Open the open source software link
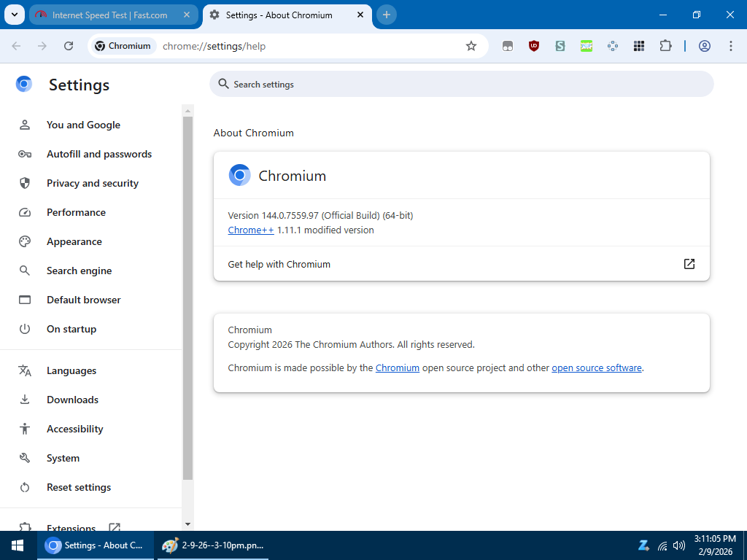The width and height of the screenshot is (747, 560). click(x=597, y=367)
